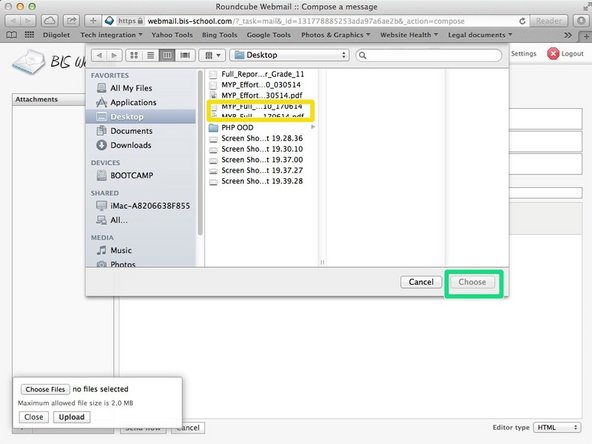Click the file dialog search field
Viewport: 592px width, 444px height.
tap(429, 56)
